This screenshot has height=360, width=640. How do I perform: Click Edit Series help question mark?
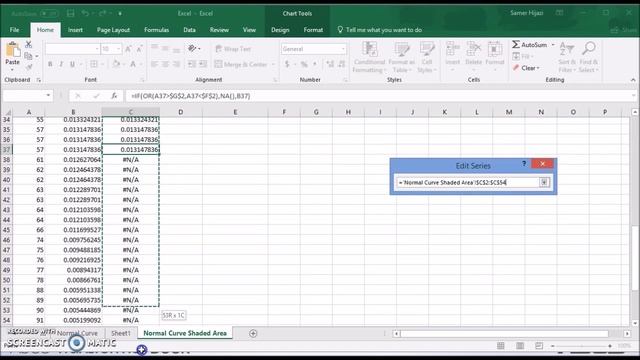524,164
